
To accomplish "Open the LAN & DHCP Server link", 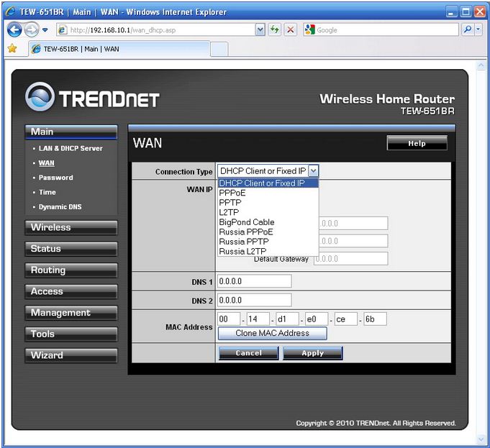I will [71, 148].
